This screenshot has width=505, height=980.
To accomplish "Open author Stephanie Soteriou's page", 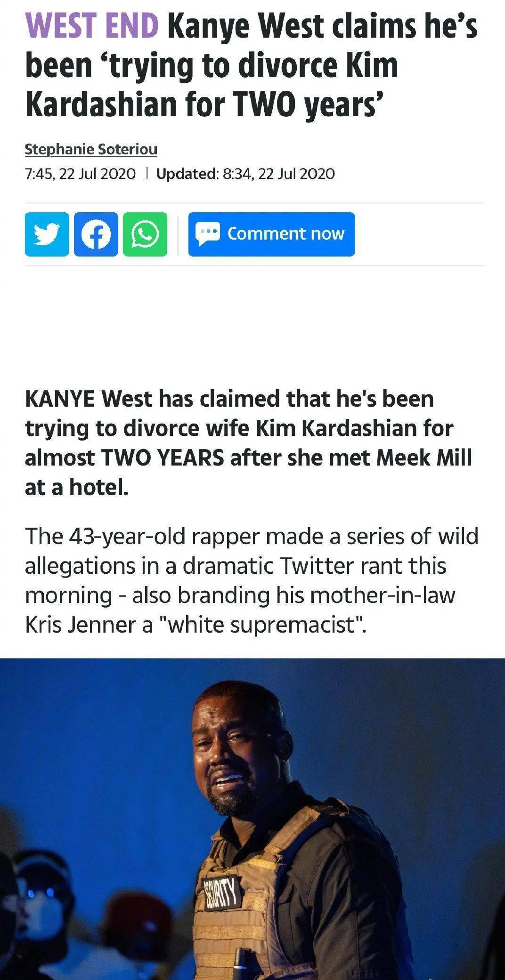I will [91, 149].
